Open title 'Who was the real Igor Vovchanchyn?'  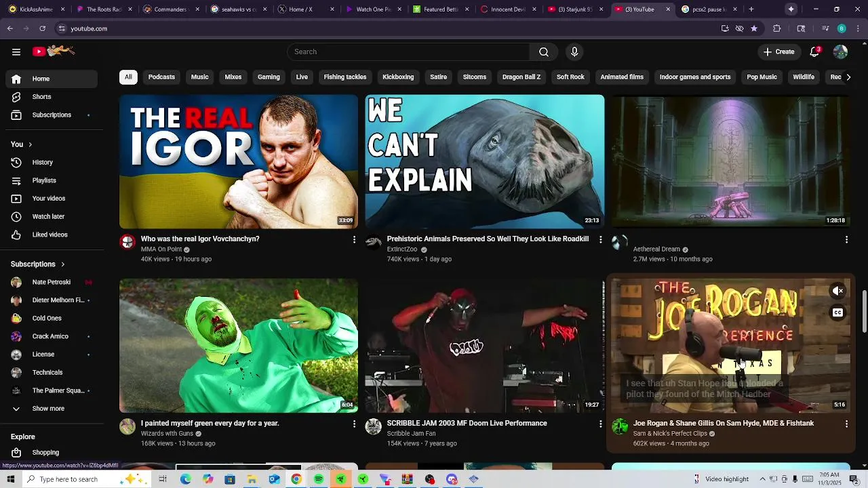coord(200,239)
